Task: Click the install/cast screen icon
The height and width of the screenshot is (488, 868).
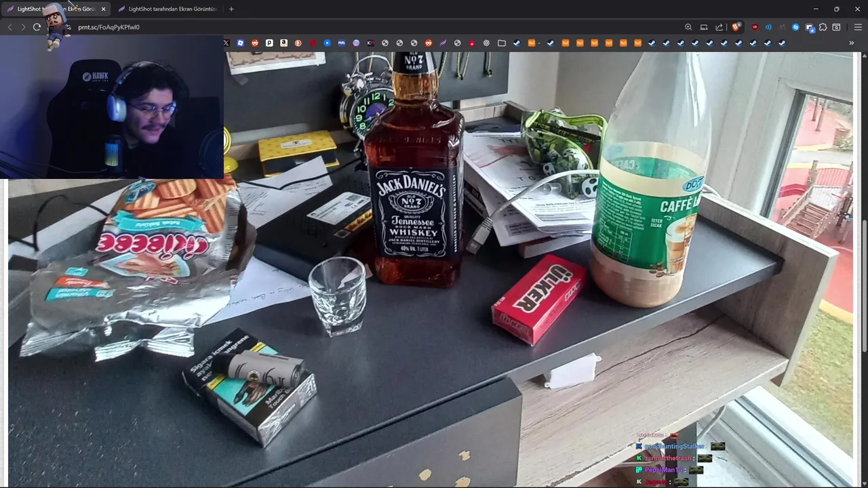Action: point(704,27)
